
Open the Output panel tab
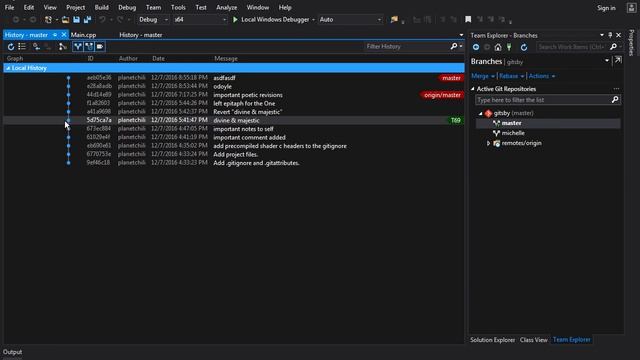[12, 352]
